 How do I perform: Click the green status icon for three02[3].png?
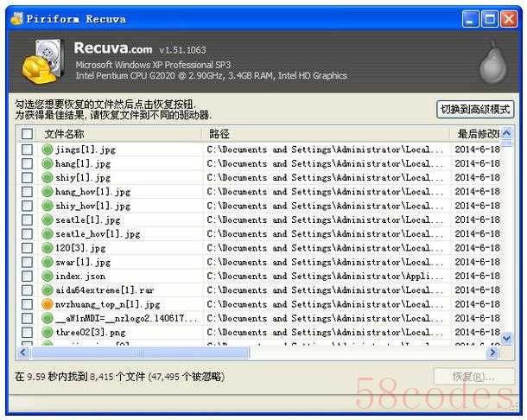[48, 332]
